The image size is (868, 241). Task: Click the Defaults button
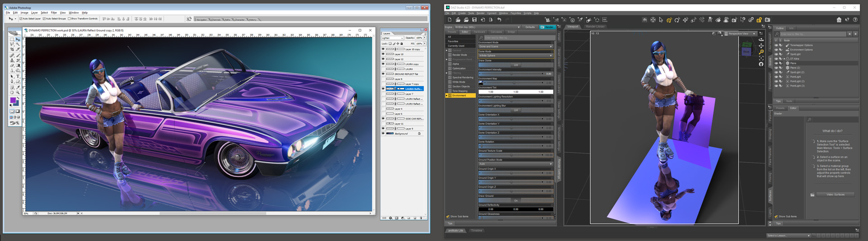point(530,27)
